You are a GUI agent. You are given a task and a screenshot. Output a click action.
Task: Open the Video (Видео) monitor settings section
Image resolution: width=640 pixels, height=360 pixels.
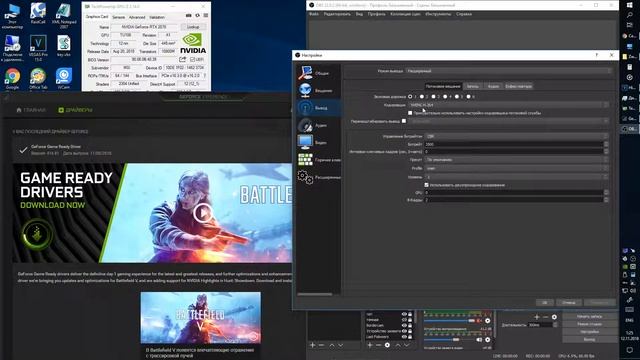click(x=305, y=142)
